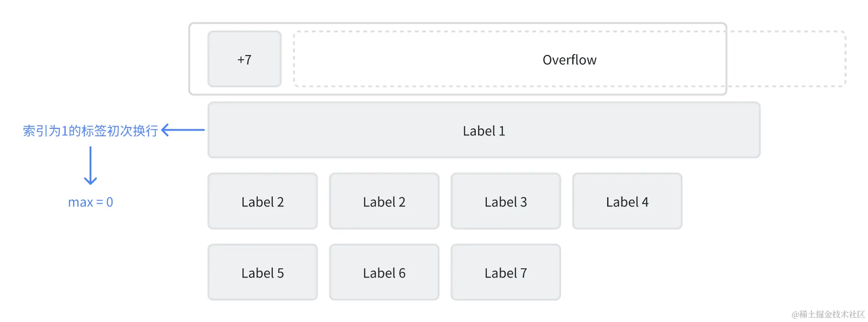The image size is (868, 322).
Task: Select the Label 5 tag
Action: (x=262, y=273)
